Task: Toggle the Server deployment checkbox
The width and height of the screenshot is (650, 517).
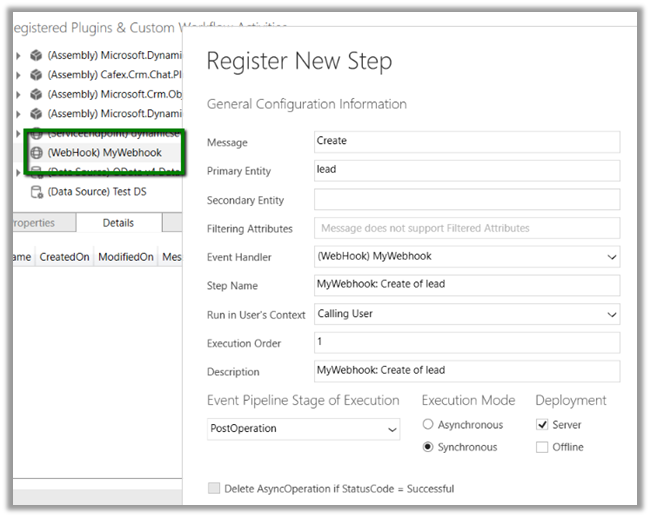Action: point(541,425)
